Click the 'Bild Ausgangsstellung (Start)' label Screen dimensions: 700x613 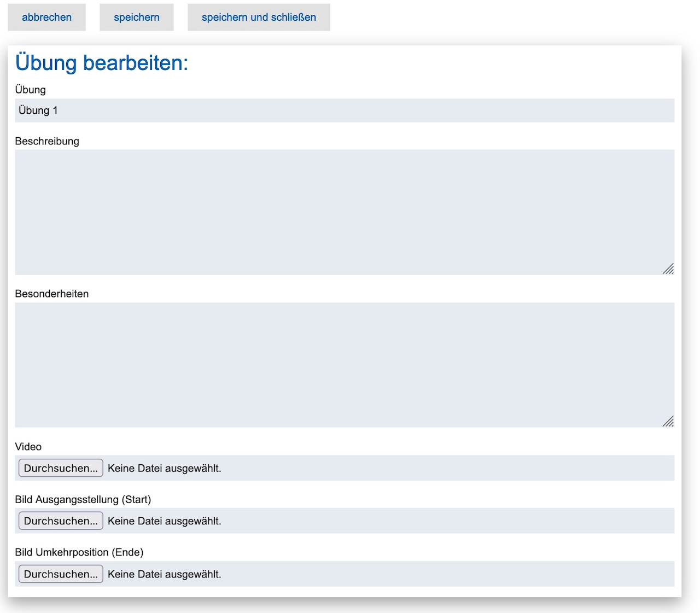click(x=83, y=499)
